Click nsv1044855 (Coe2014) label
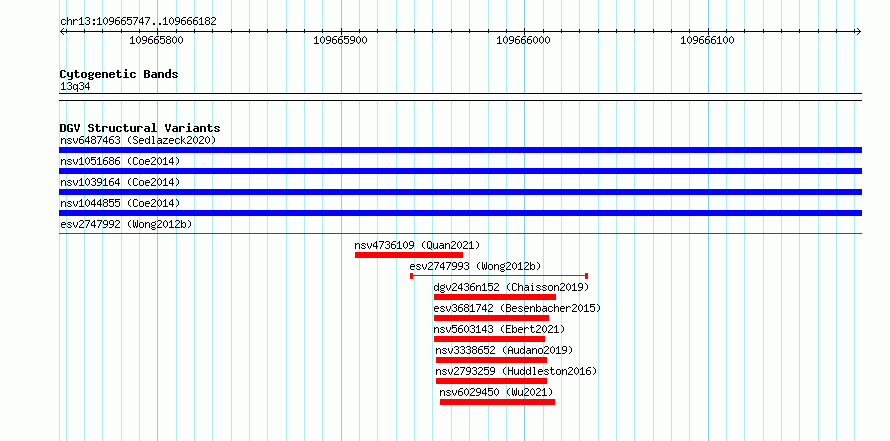The width and height of the screenshot is (890, 441). click(x=120, y=203)
